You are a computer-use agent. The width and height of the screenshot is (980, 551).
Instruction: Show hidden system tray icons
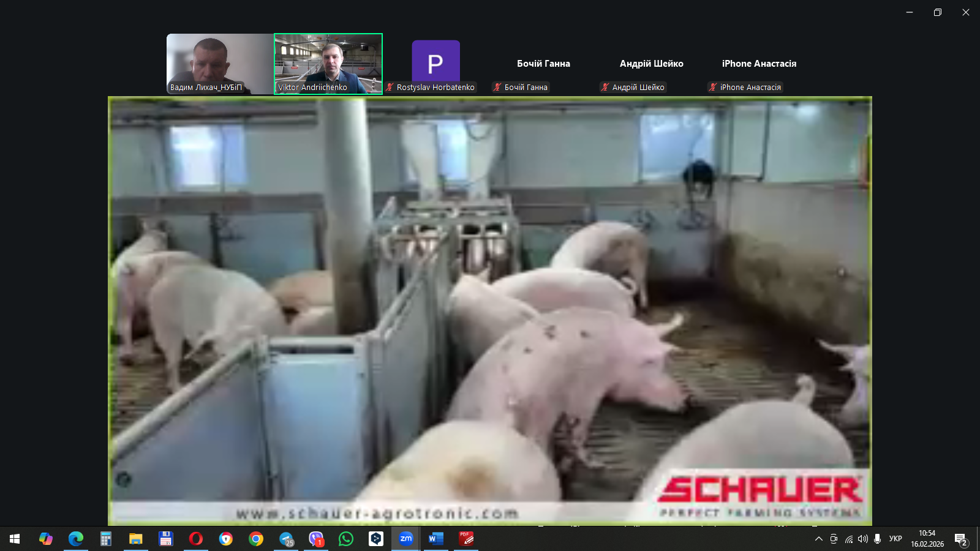pyautogui.click(x=819, y=539)
